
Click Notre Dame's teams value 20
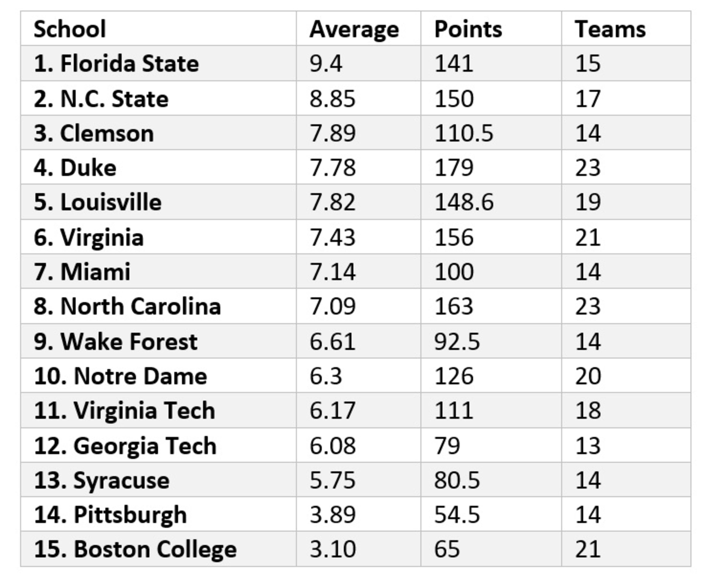click(x=588, y=376)
